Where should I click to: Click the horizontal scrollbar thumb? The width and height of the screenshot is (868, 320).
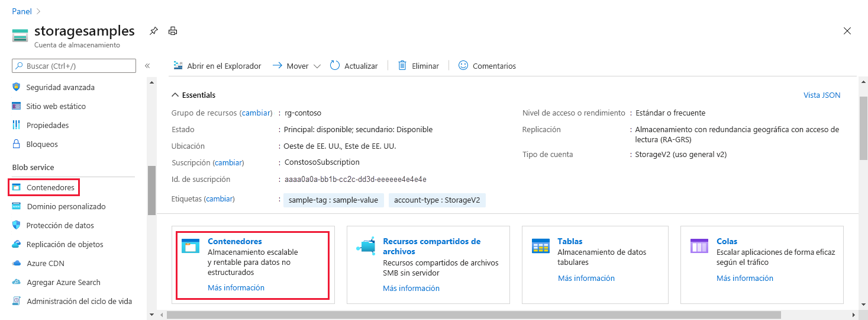474,315
